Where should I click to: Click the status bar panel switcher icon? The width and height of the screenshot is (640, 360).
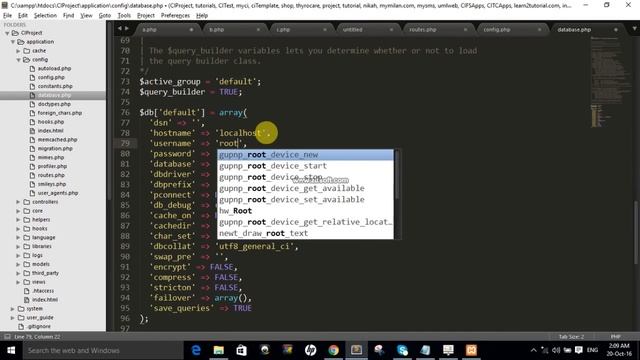coord(7,337)
